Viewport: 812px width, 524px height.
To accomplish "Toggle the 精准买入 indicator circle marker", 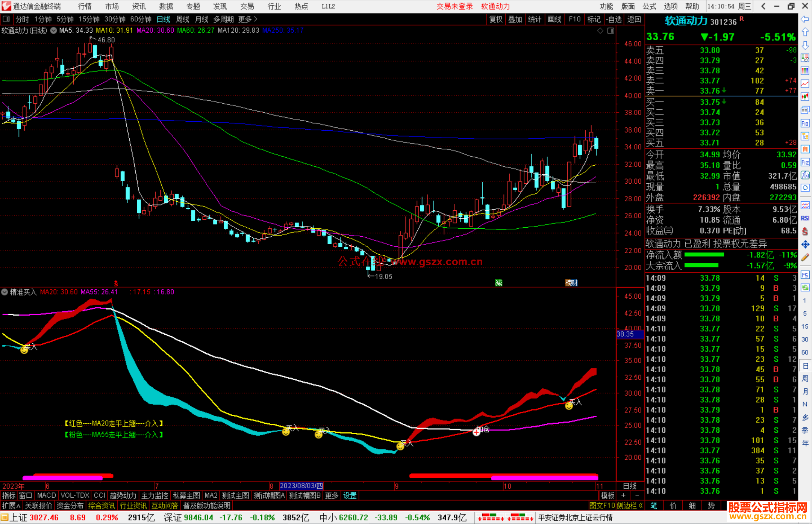I will (x=5, y=292).
